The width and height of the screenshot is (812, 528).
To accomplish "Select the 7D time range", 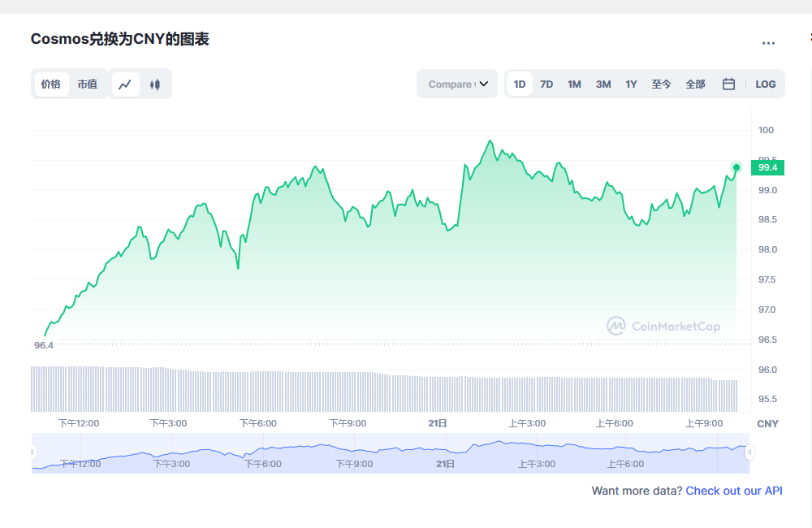I will (546, 84).
